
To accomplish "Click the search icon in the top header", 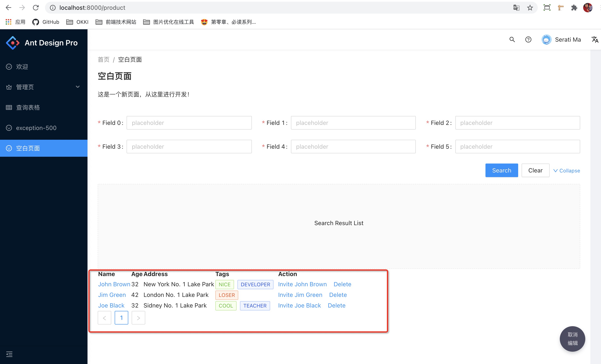I will [x=512, y=40].
